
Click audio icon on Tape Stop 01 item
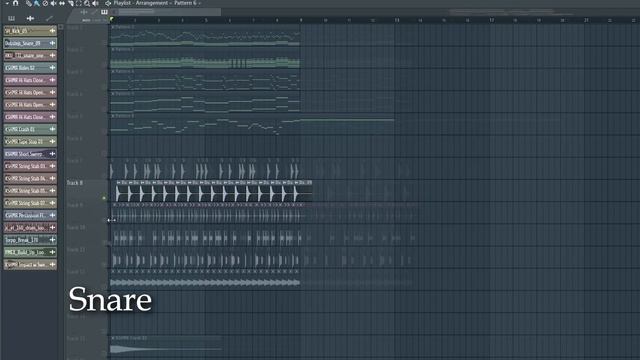coord(52,141)
